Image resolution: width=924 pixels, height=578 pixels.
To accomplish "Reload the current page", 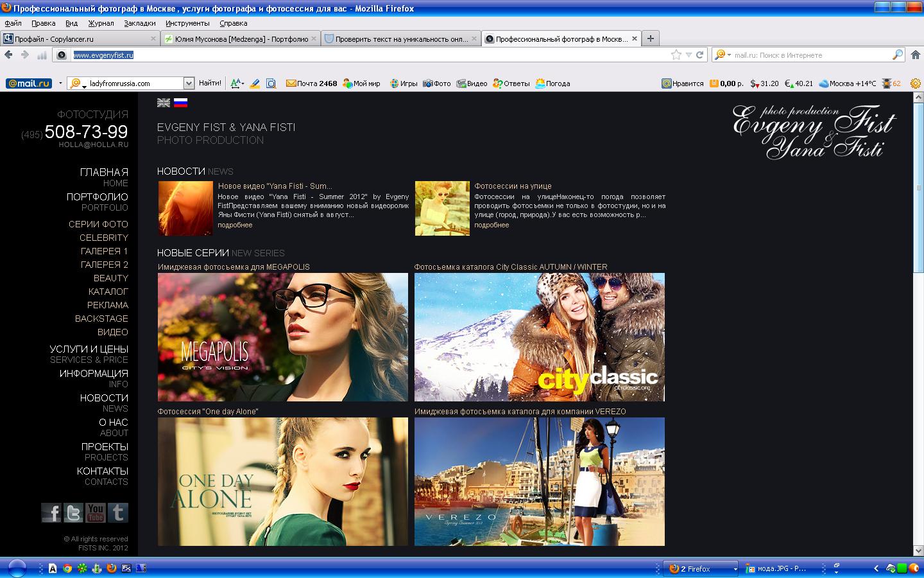I will point(699,55).
